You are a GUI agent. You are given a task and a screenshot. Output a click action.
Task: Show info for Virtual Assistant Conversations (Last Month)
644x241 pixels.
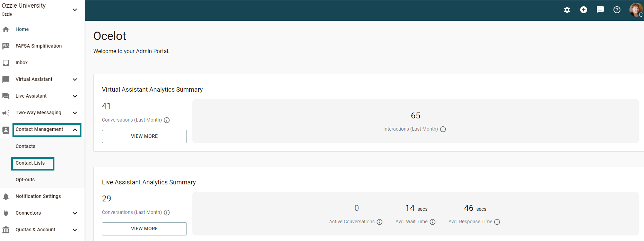(167, 120)
